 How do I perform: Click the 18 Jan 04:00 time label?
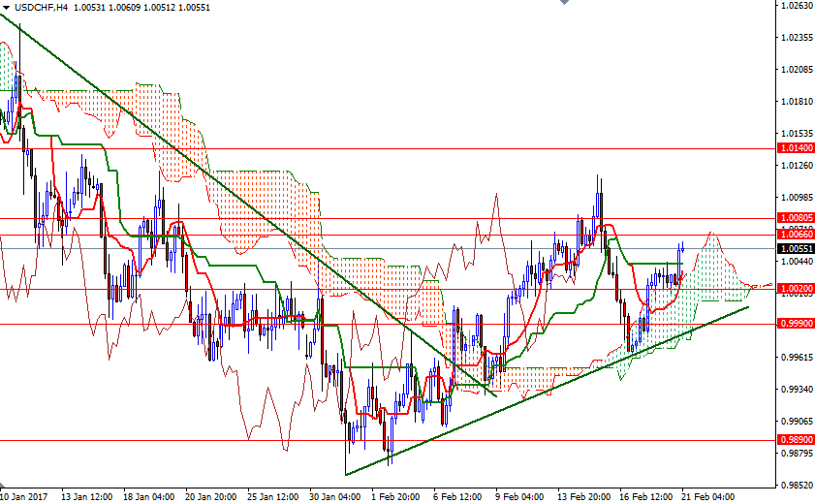click(148, 496)
